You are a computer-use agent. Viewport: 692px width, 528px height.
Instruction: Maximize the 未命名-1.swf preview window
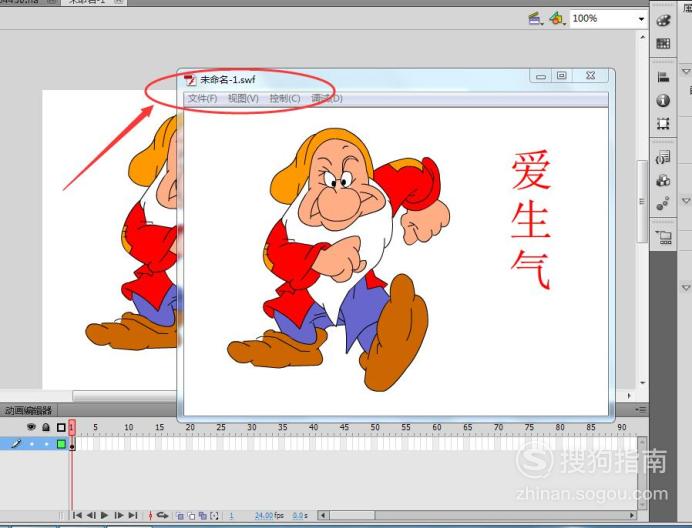click(561, 76)
